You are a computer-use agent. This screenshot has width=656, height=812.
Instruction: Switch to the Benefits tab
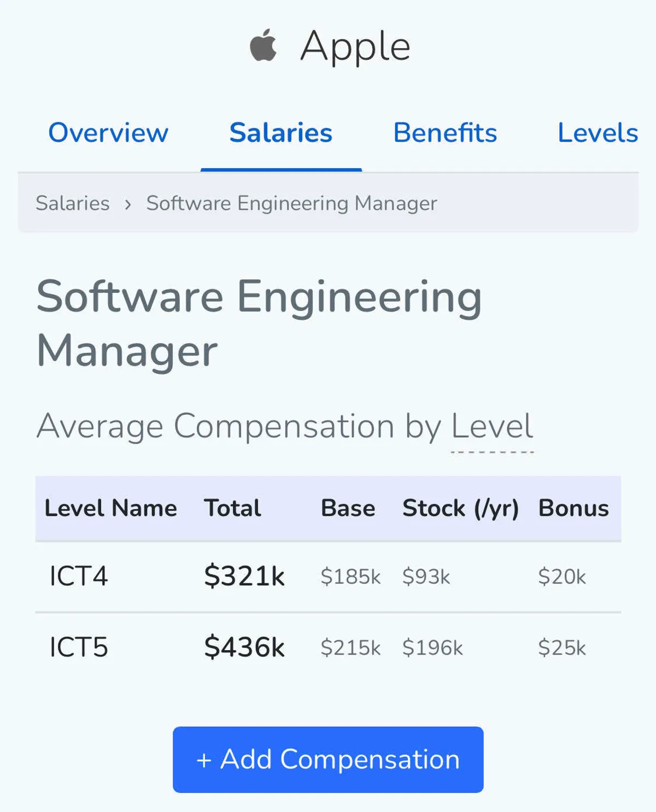pyautogui.click(x=445, y=133)
